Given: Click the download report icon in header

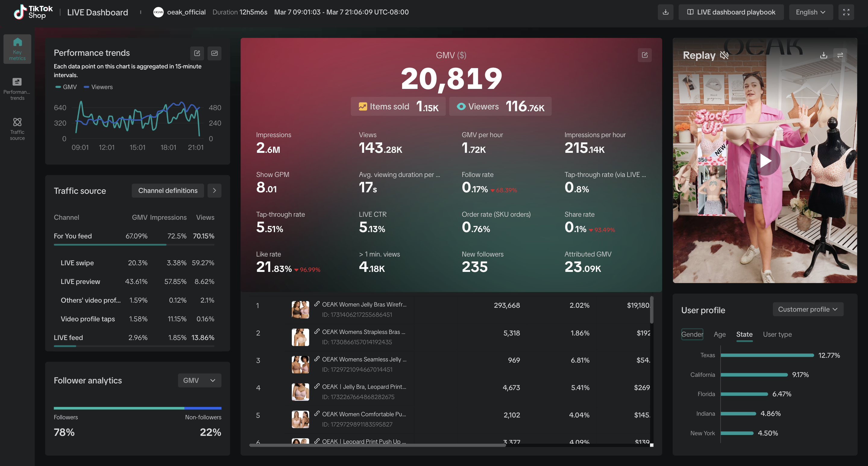Looking at the screenshot, I should pyautogui.click(x=665, y=12).
